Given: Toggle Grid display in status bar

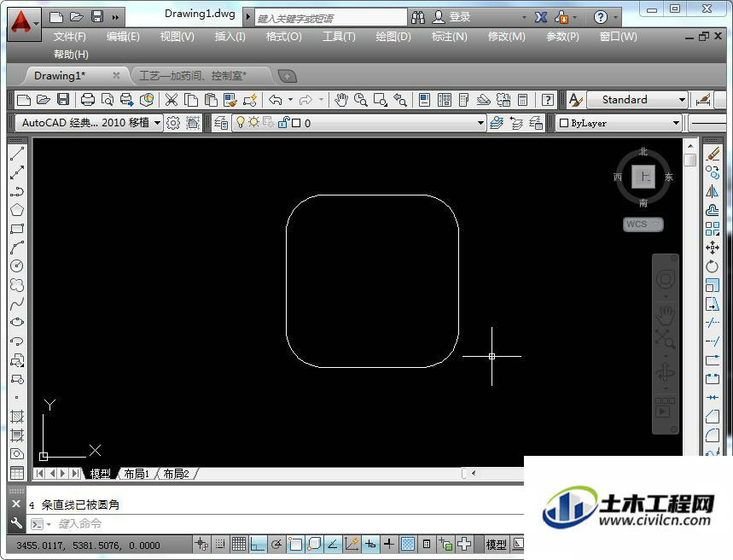Looking at the screenshot, I should point(239,544).
